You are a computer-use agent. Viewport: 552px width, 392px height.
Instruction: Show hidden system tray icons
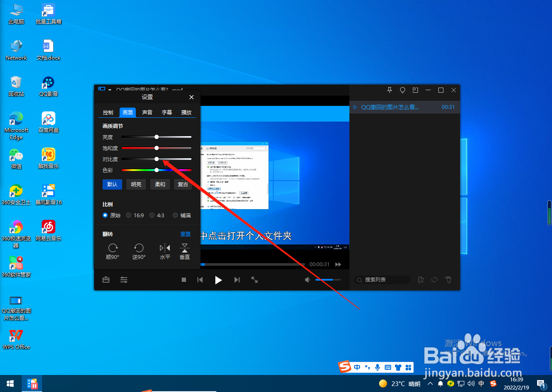[x=429, y=383]
